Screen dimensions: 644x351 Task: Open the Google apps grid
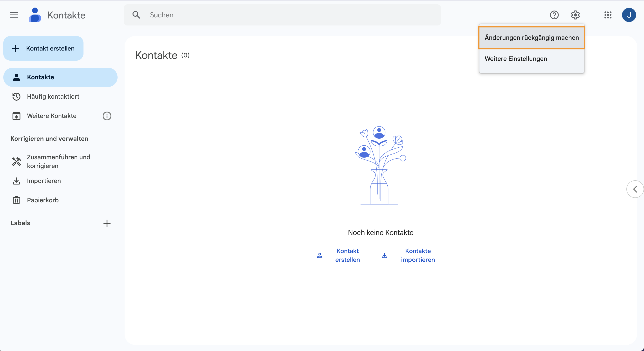[608, 15]
